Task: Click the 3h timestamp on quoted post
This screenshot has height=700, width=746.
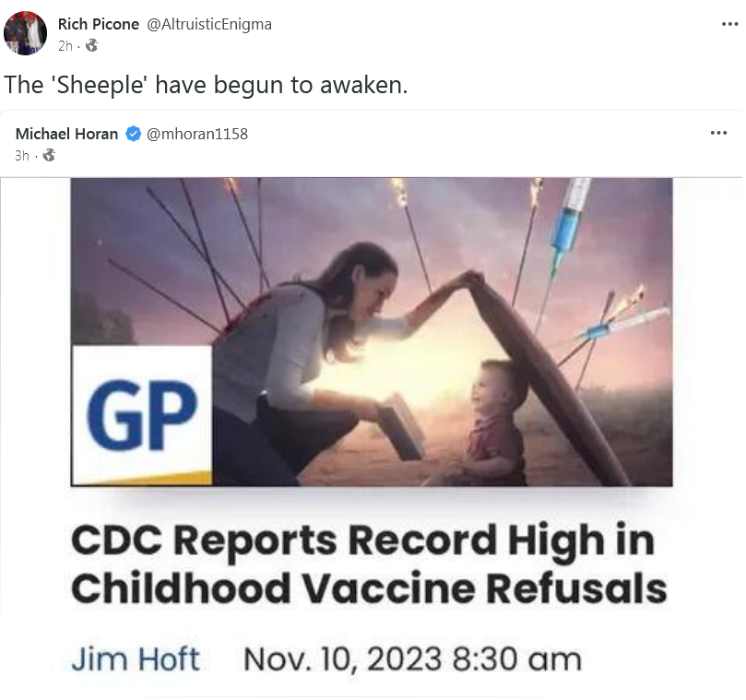Action: click(x=22, y=156)
